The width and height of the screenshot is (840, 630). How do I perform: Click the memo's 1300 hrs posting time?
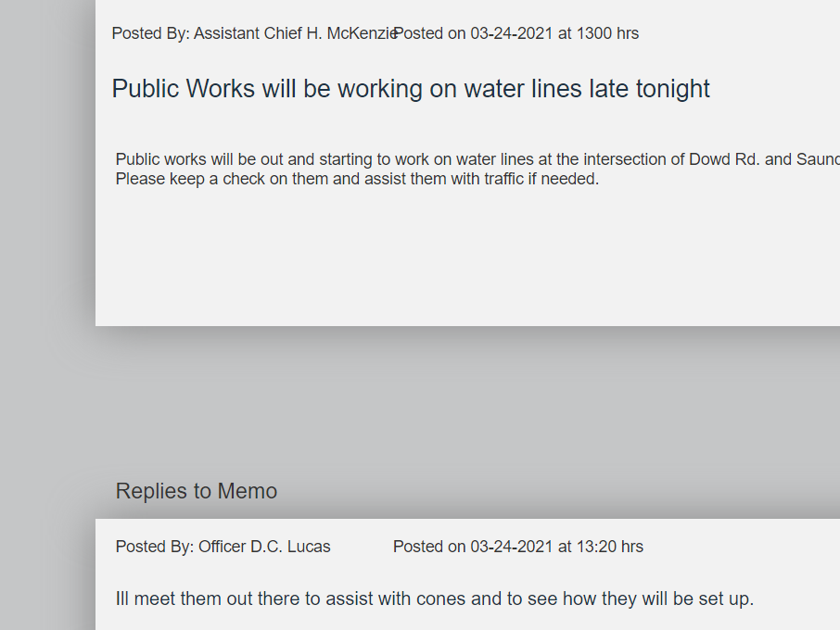tap(607, 33)
